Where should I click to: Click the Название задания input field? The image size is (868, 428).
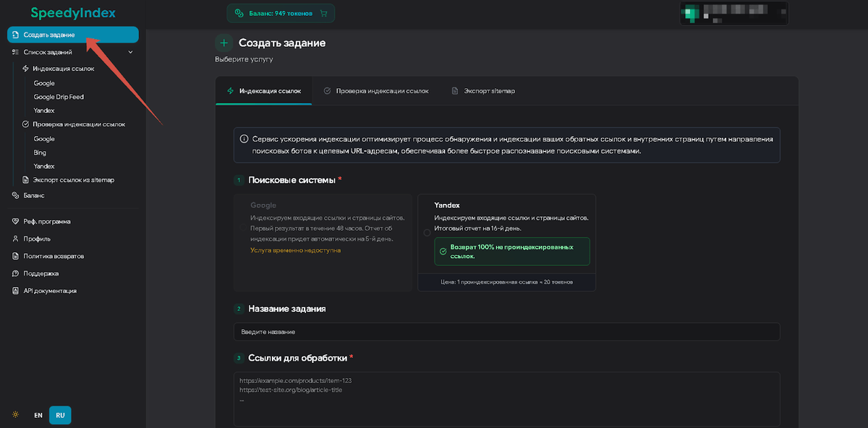506,331
